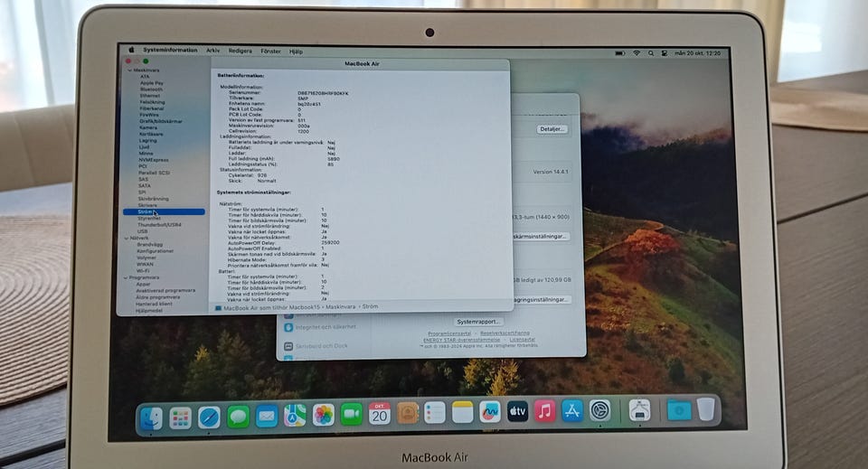Open the Calendar icon showing 20
Screen dimensions: 868x469
(379, 414)
